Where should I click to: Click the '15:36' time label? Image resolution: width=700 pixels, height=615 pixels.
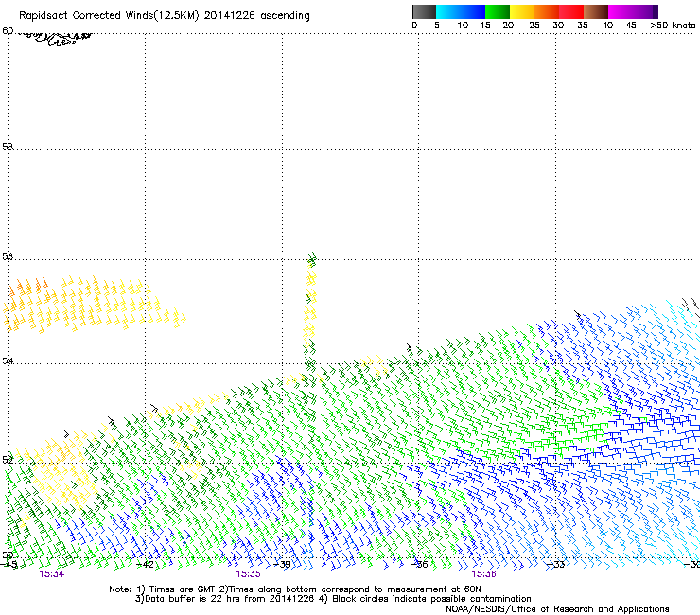[x=484, y=574]
